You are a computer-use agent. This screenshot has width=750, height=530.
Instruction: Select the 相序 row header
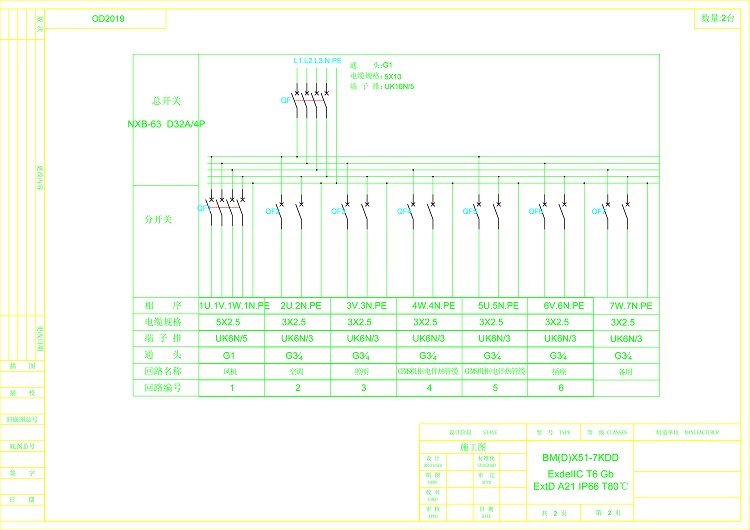pos(163,306)
